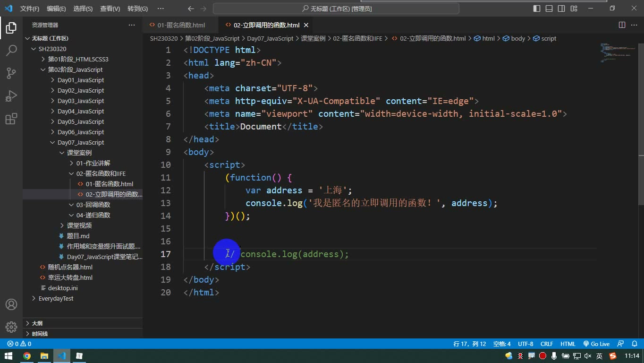
Task: Open the Source Control view
Action: point(11,73)
